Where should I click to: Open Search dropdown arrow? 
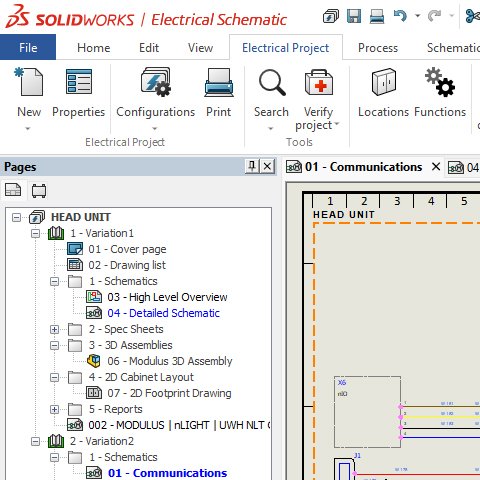(271, 128)
